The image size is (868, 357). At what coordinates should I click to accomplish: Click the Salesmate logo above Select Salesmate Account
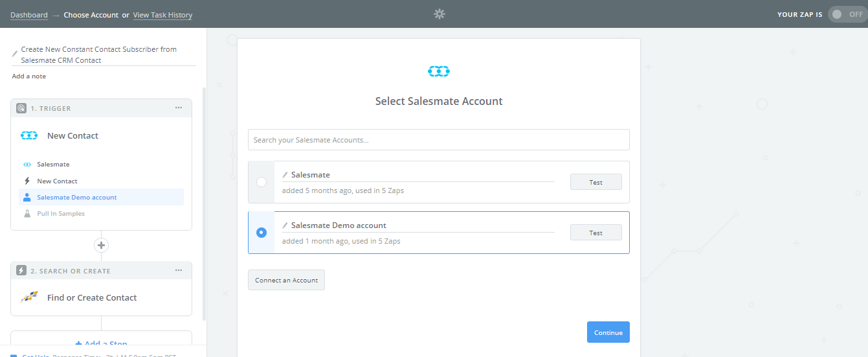click(x=439, y=71)
